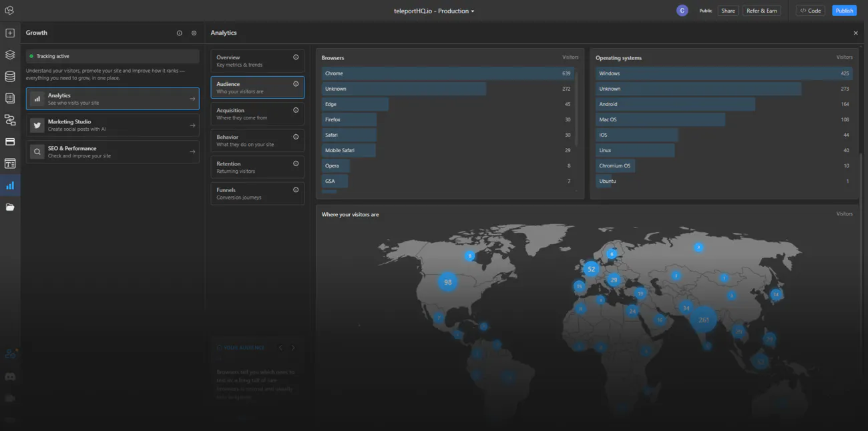The image size is (868, 431).
Task: Open Marketing Studio via its arrow
Action: (192, 125)
